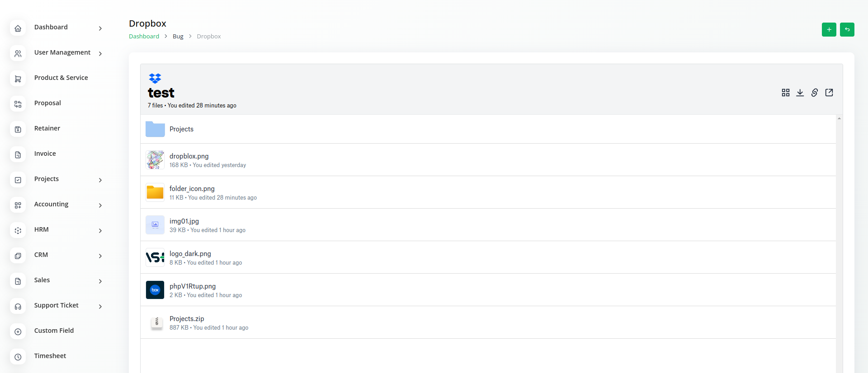Open the Projects.zip file
868x373 pixels.
click(x=187, y=319)
